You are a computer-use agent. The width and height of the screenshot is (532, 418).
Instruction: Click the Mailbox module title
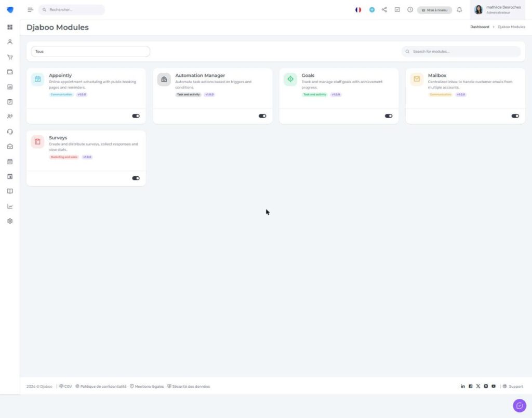pyautogui.click(x=437, y=75)
